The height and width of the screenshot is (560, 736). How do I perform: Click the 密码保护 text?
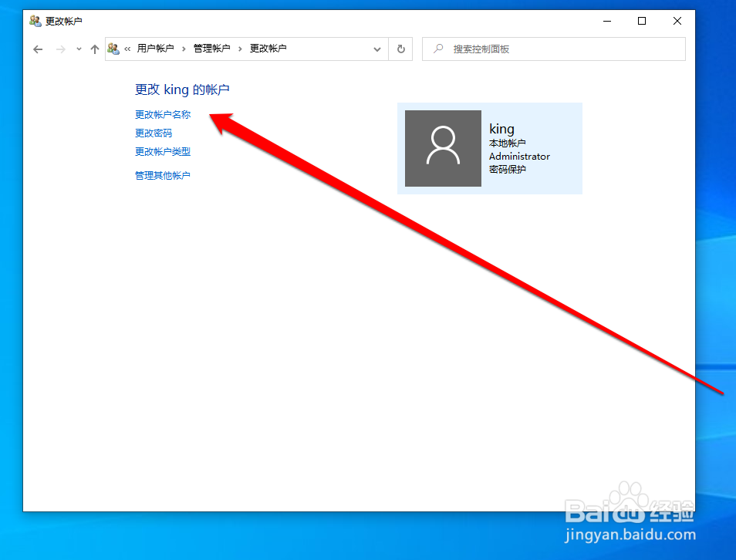click(x=508, y=170)
